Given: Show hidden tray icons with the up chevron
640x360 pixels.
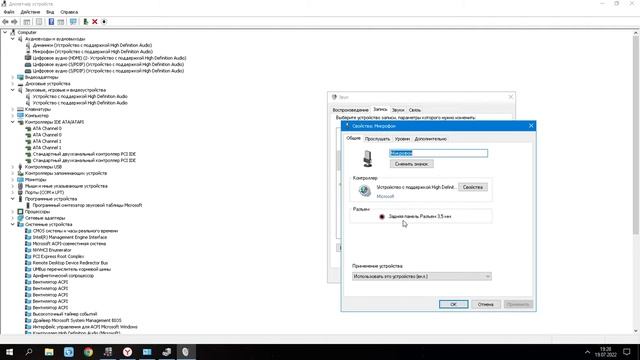Looking at the screenshot, I should point(587,352).
